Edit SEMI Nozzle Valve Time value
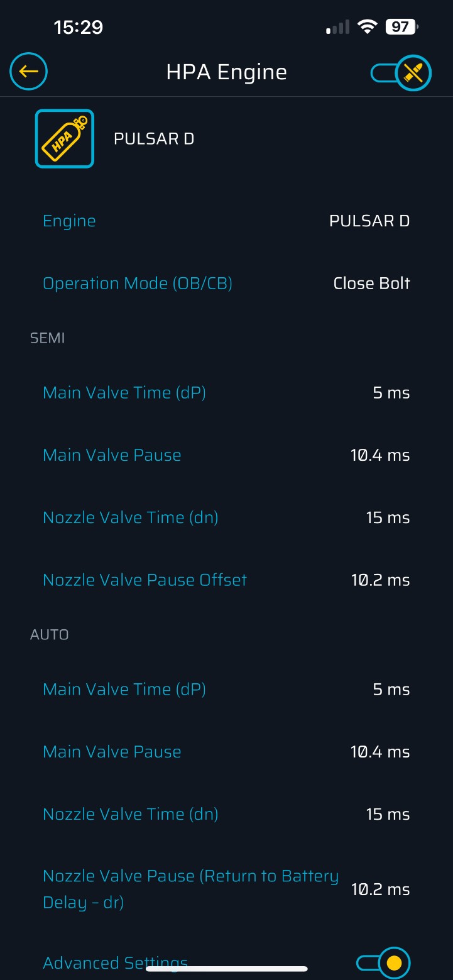Image resolution: width=453 pixels, height=980 pixels. tap(387, 518)
